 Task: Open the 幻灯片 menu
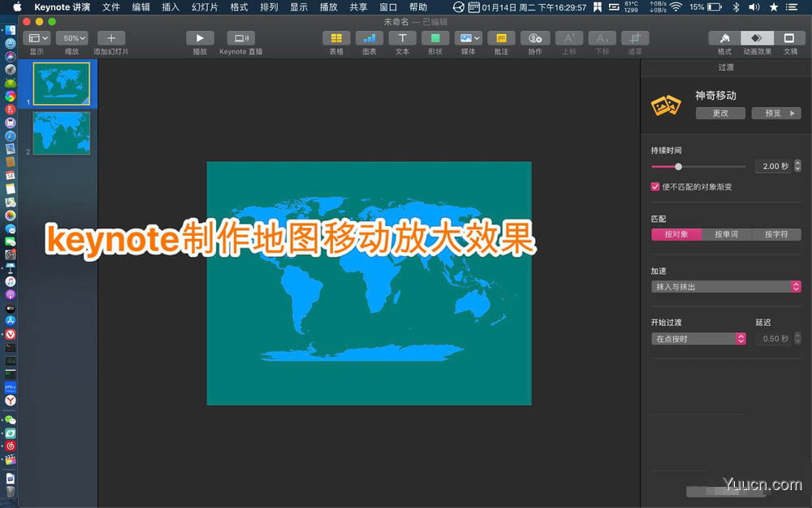(205, 7)
